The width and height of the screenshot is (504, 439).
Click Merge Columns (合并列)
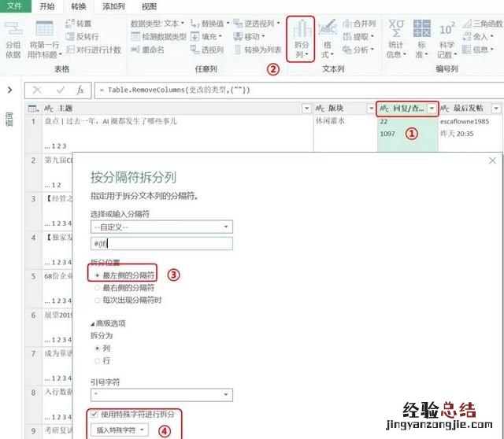359,24
